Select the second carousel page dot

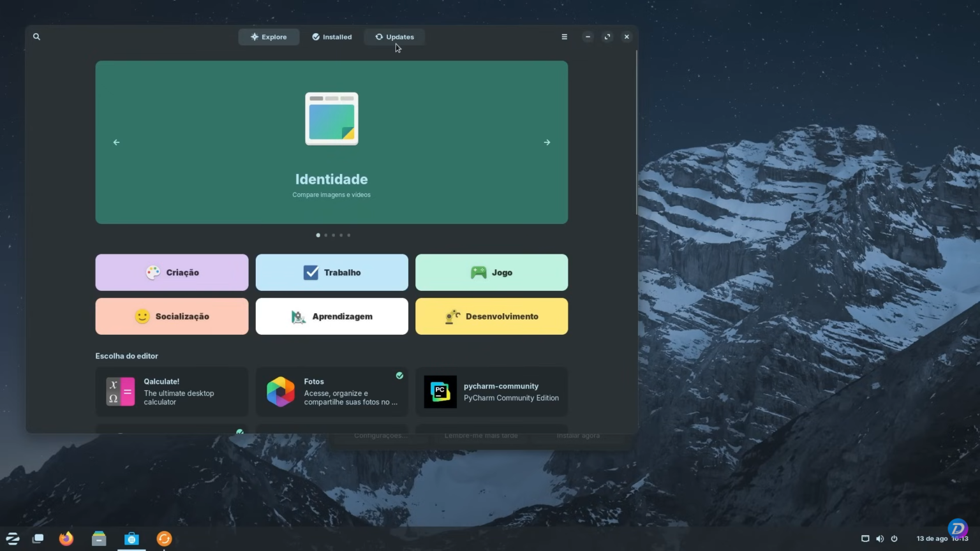tap(325, 235)
